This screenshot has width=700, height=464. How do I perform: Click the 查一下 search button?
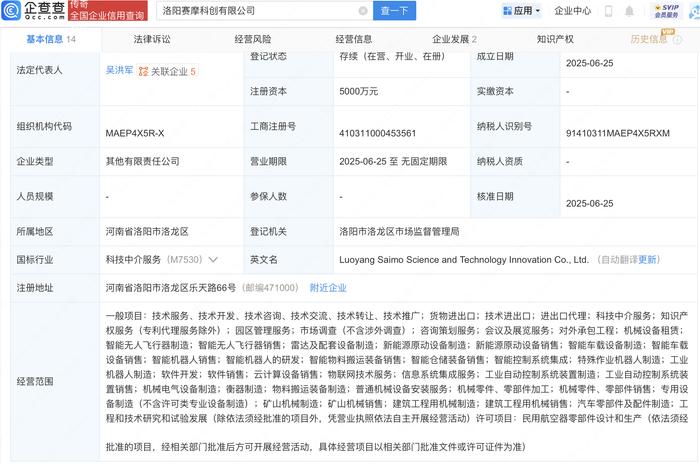tap(394, 11)
